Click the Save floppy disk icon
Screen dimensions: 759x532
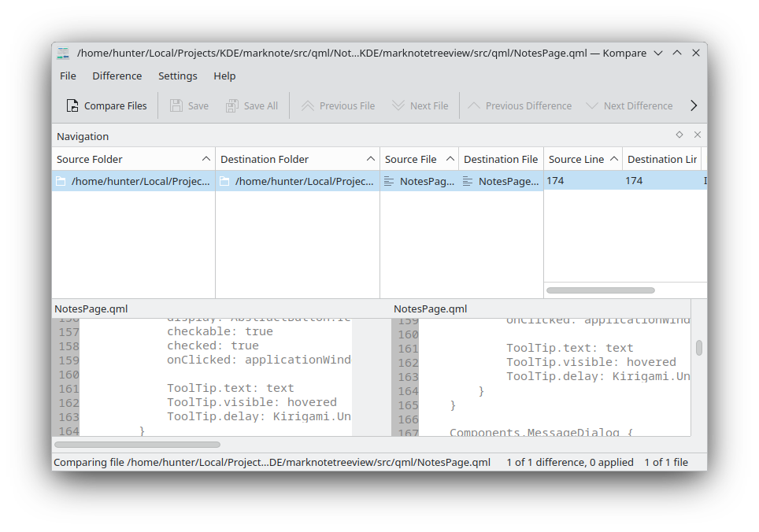click(176, 106)
